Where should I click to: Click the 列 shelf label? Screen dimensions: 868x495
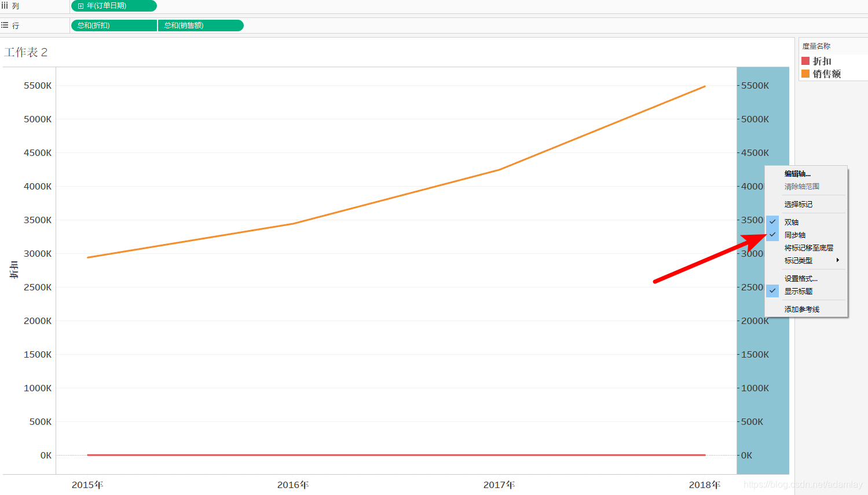click(16, 6)
